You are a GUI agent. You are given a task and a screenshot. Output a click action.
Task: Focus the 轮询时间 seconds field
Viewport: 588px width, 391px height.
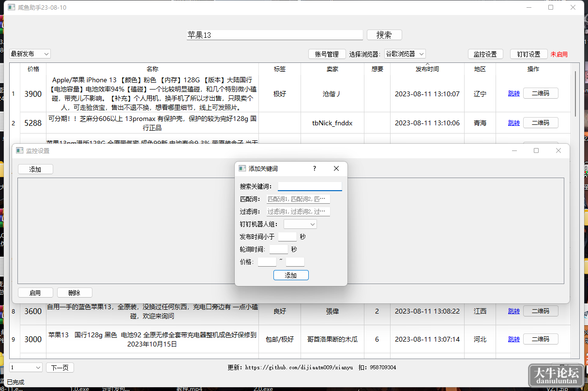click(x=279, y=249)
